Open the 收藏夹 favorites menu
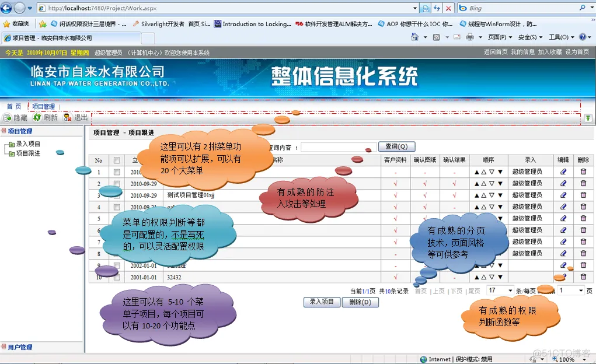The width and height of the screenshot is (596, 364). 16,24
